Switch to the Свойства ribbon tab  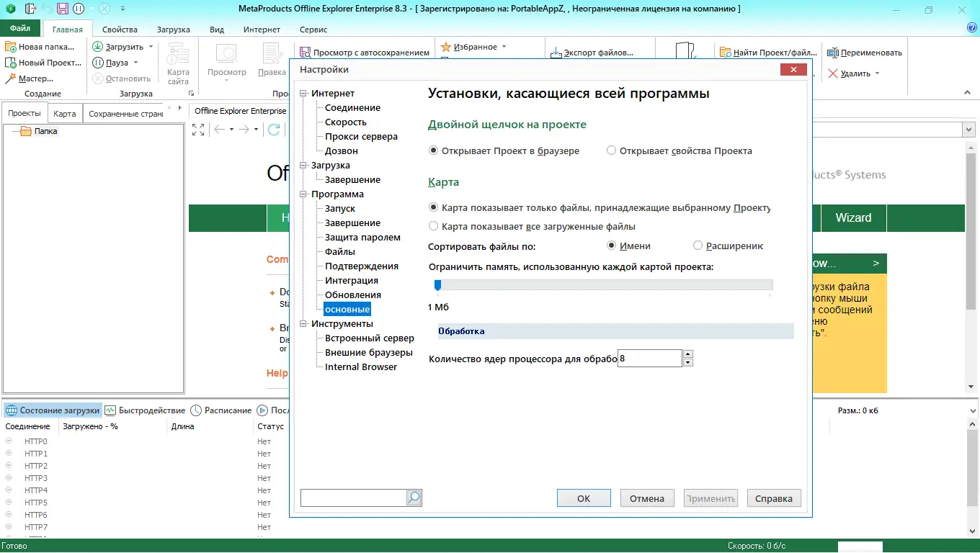click(120, 30)
